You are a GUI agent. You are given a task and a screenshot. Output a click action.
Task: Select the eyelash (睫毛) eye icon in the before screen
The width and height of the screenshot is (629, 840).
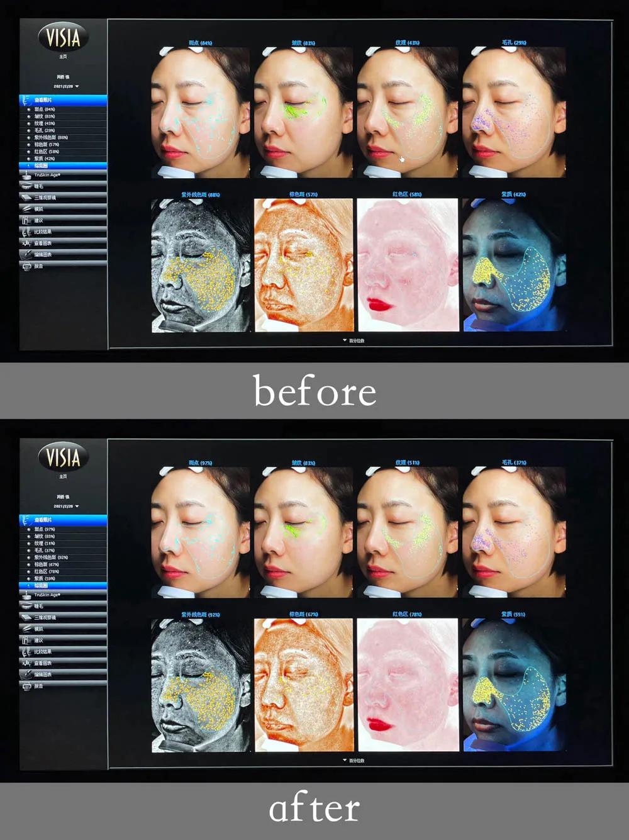[x=26, y=186]
